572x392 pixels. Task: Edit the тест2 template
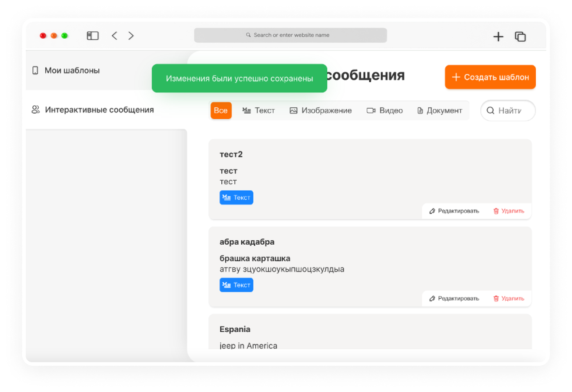pos(454,211)
